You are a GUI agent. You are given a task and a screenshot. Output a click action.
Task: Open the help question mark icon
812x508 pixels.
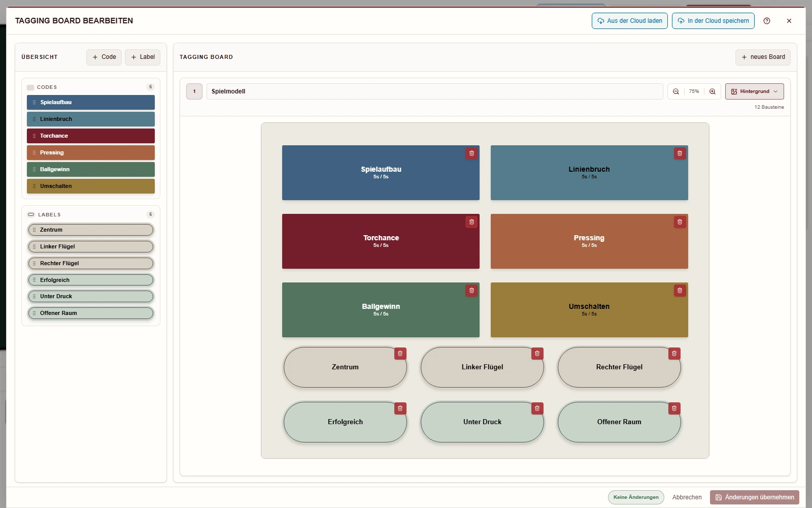click(767, 21)
